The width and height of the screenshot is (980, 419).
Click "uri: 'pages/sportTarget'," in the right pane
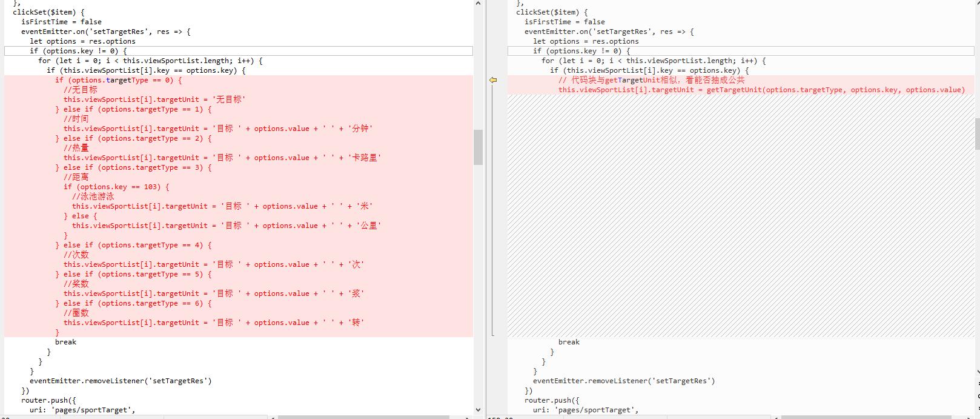click(586, 410)
